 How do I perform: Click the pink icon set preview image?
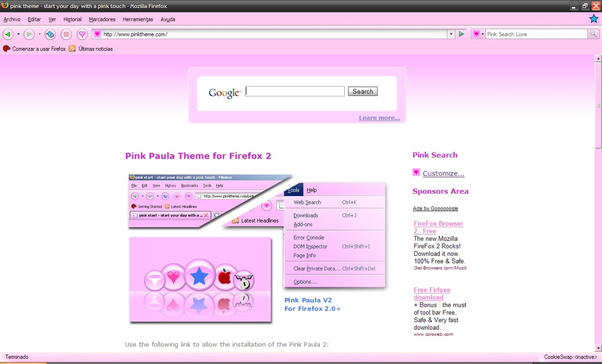pos(200,279)
